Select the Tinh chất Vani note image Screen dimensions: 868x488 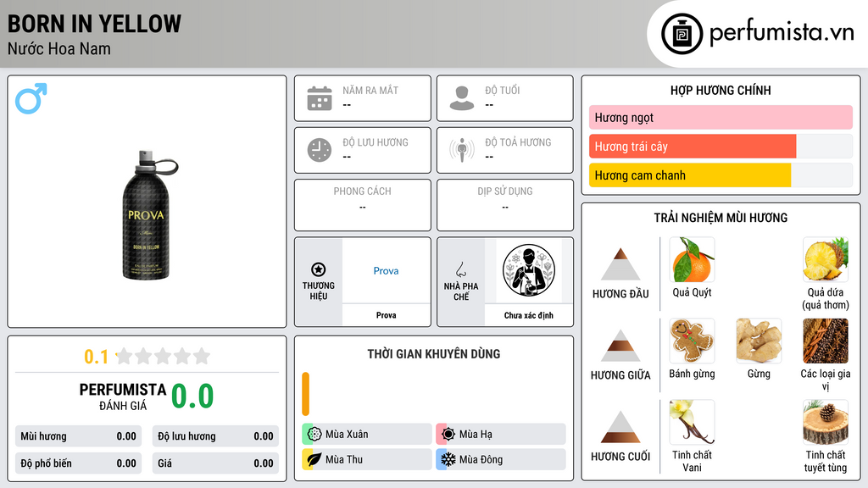692,422
